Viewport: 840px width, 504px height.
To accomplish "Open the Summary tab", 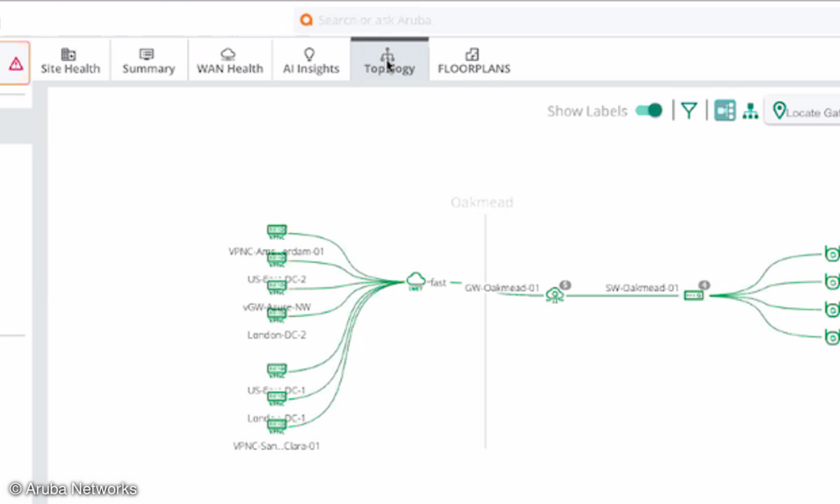I will tap(148, 61).
